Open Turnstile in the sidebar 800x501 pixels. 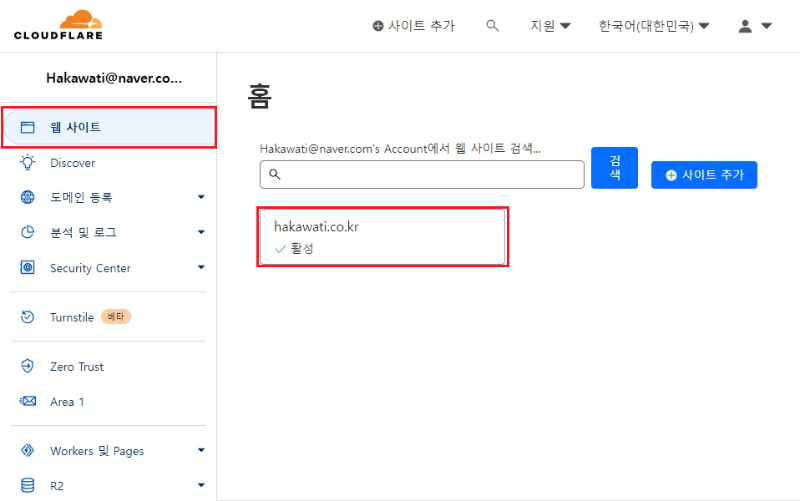tap(72, 317)
